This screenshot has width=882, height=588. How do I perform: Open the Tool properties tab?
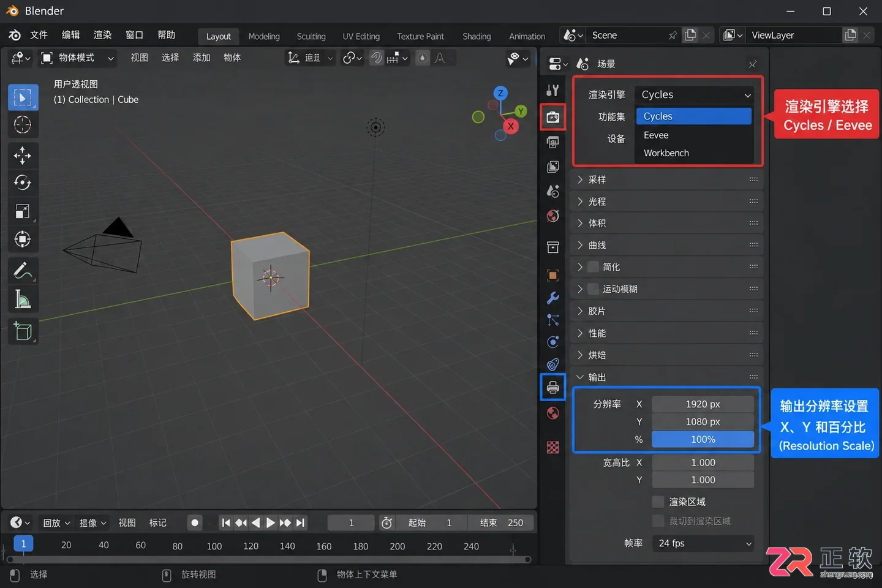click(x=552, y=91)
